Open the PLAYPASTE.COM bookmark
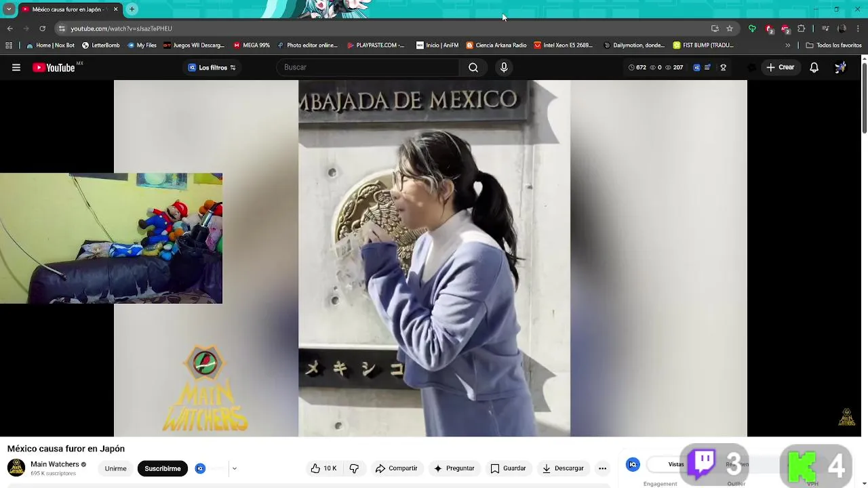The width and height of the screenshot is (868, 488). [376, 45]
